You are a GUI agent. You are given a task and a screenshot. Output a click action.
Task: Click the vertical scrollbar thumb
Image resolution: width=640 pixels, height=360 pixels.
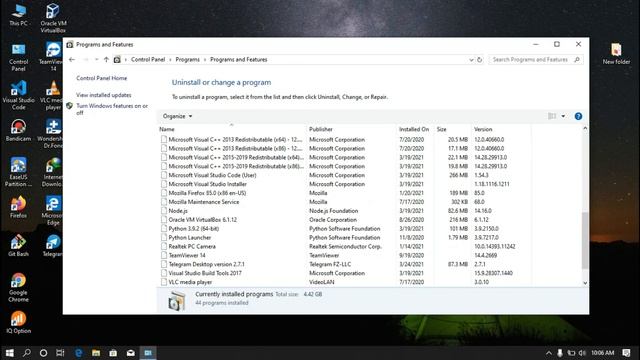point(585,240)
